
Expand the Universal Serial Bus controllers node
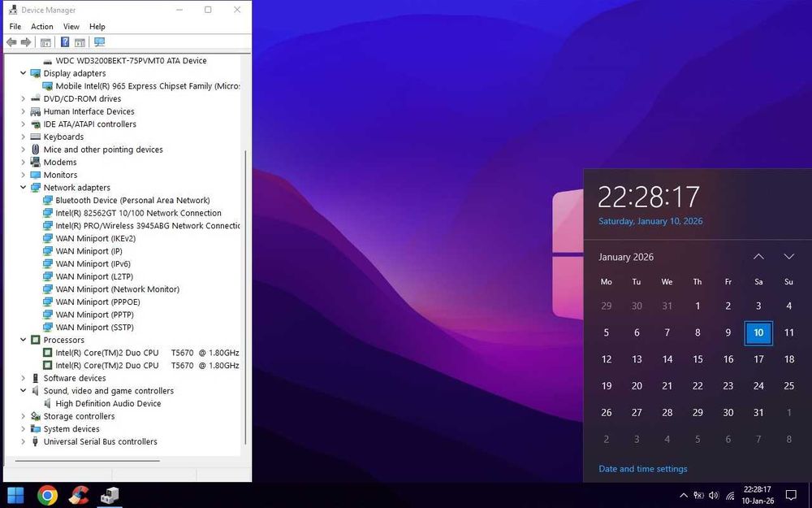[23, 441]
